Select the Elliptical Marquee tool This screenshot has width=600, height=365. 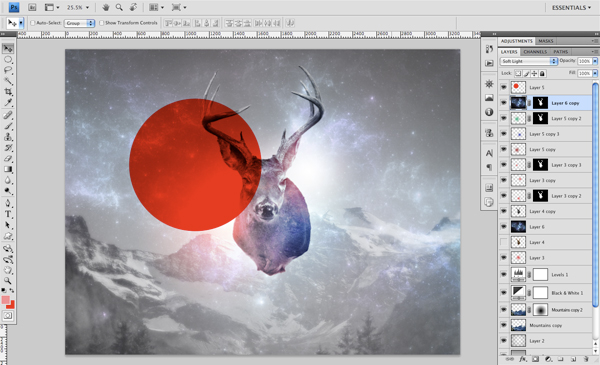8,60
